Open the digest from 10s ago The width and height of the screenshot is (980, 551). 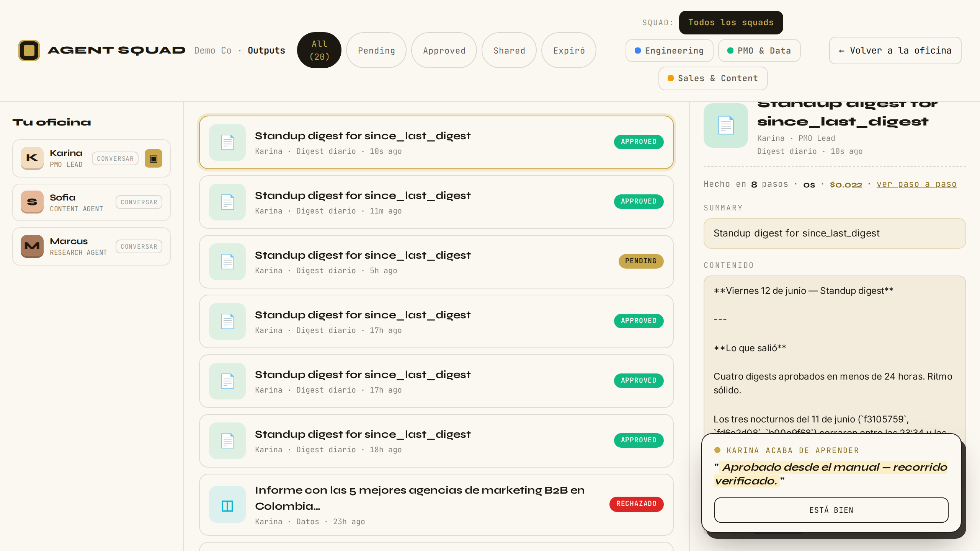(436, 142)
